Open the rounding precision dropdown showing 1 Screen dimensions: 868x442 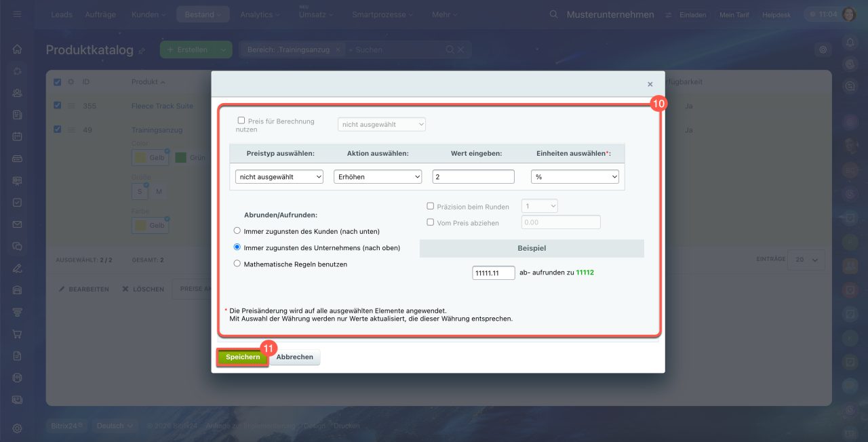[x=539, y=205]
